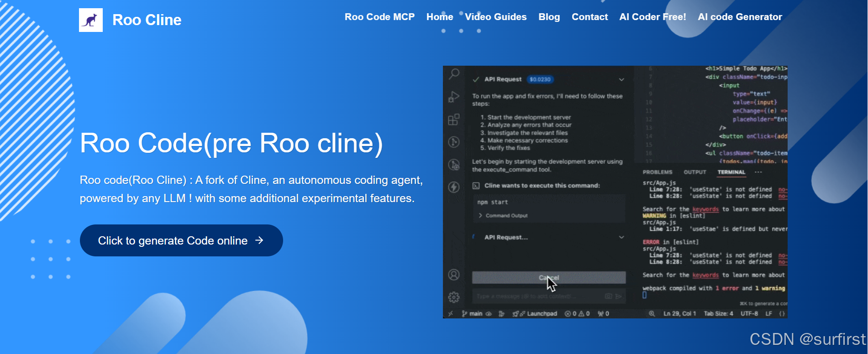
Task: Click the errors and warnings count in the status bar
Action: [577, 314]
